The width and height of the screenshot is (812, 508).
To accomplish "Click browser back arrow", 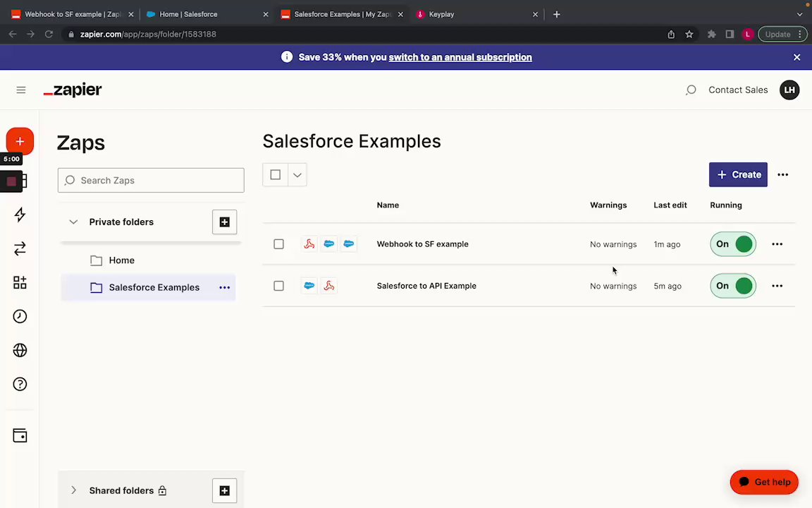I will coord(13,34).
